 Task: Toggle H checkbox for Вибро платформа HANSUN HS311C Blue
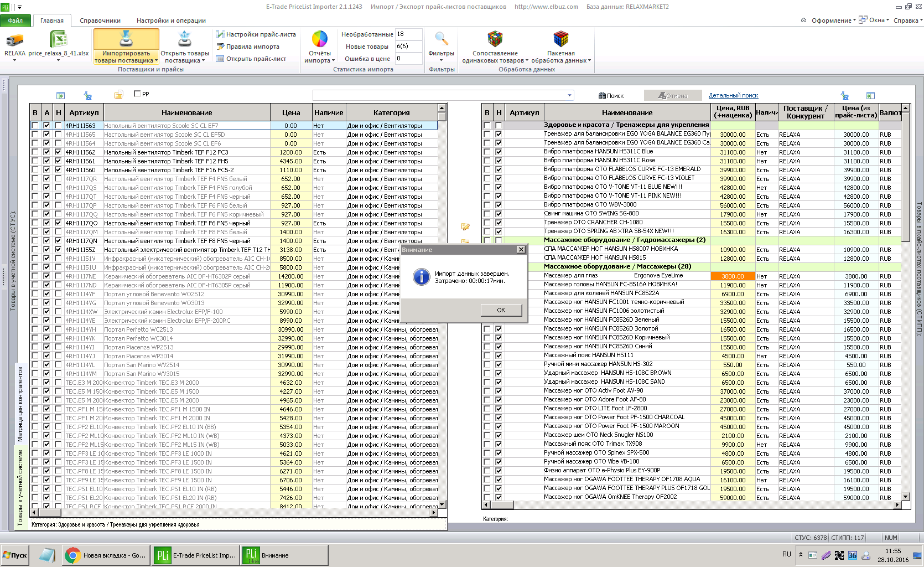499,152
